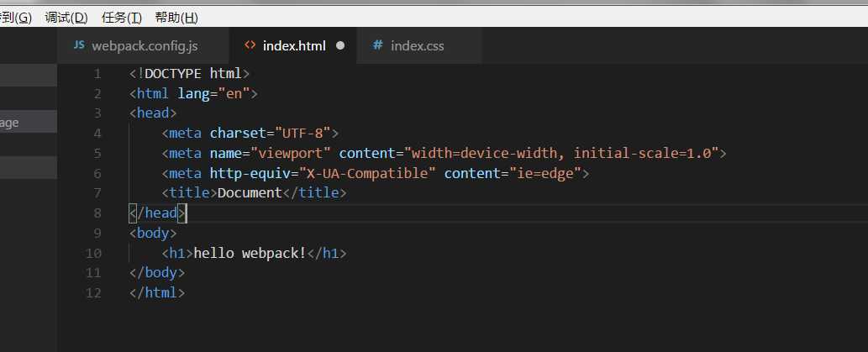
Task: Open the 任务(T) menu
Action: pos(122,18)
